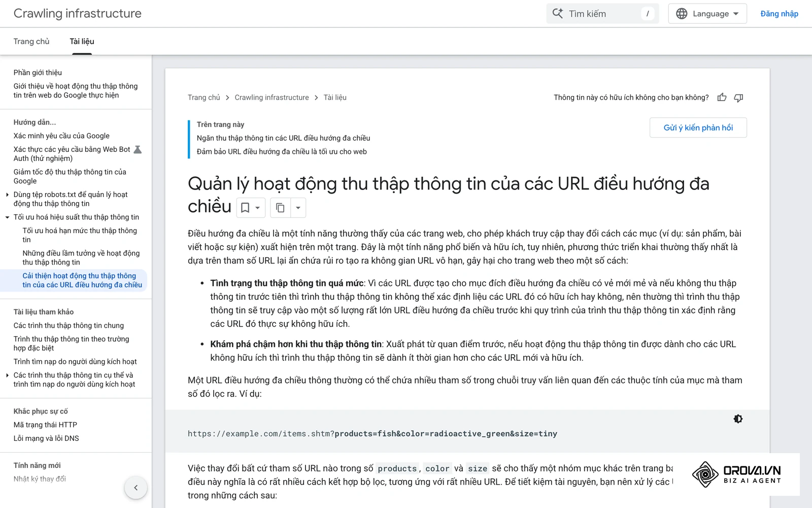Bookmark this page with the bookmark icon
The image size is (812, 508).
(x=245, y=208)
